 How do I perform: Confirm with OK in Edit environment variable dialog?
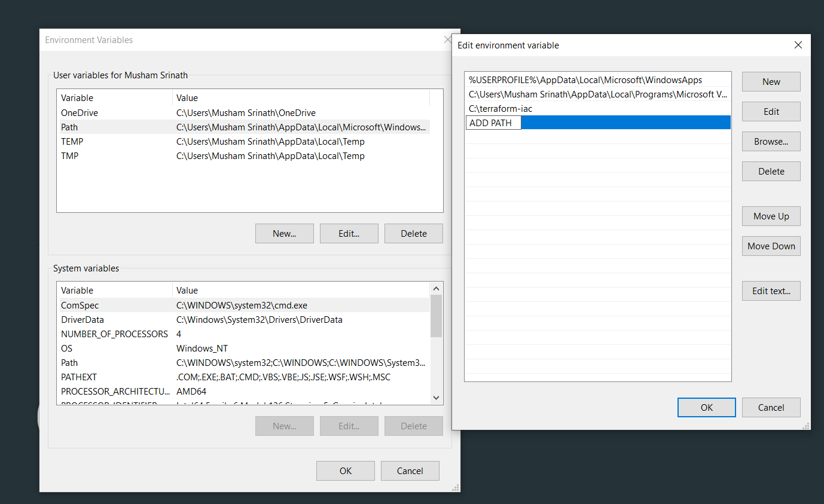pos(707,408)
